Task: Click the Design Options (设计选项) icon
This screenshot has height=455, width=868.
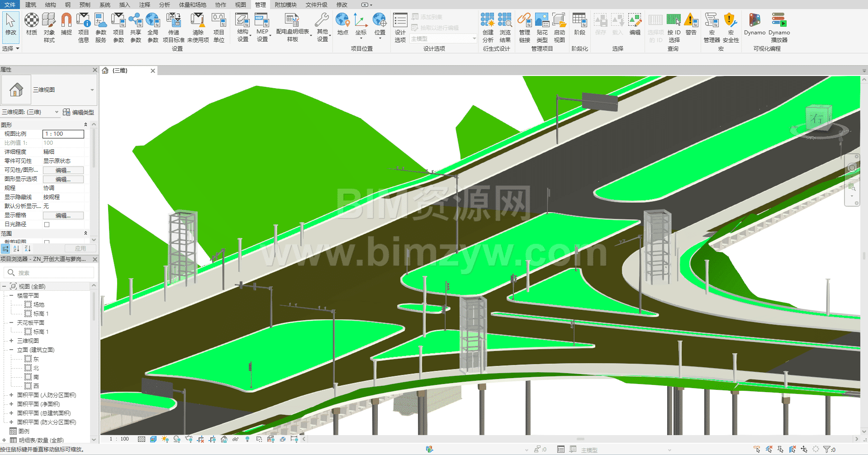Action: [400, 27]
